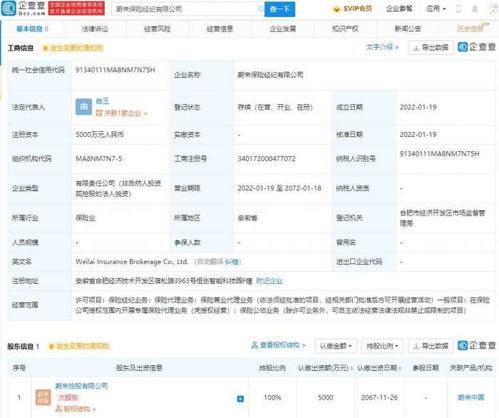The image size is (499, 418).
Task: Select the English name Weilai Insurance Brokerage Co., Ltd.
Action: pyautogui.click(x=132, y=262)
